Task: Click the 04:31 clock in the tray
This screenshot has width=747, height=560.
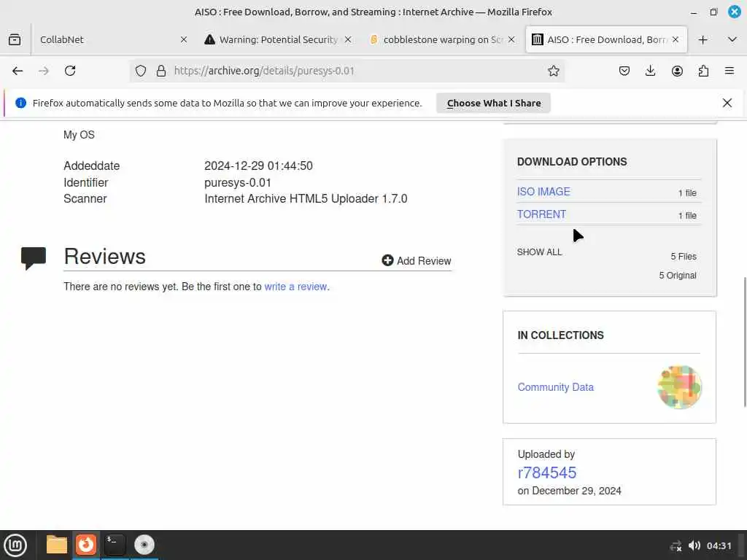Action: pyautogui.click(x=719, y=545)
